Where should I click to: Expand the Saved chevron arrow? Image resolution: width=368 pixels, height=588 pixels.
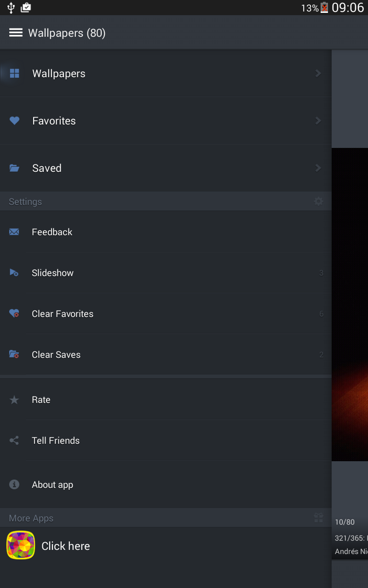pos(318,168)
